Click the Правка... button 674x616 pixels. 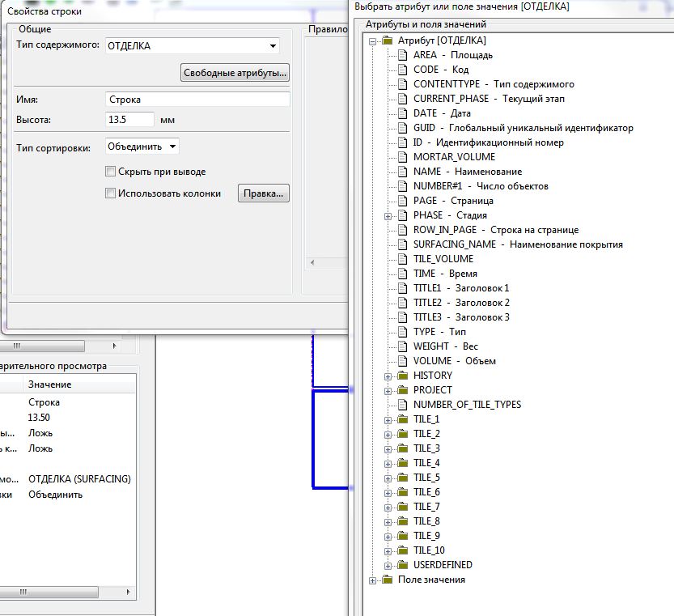tap(264, 193)
